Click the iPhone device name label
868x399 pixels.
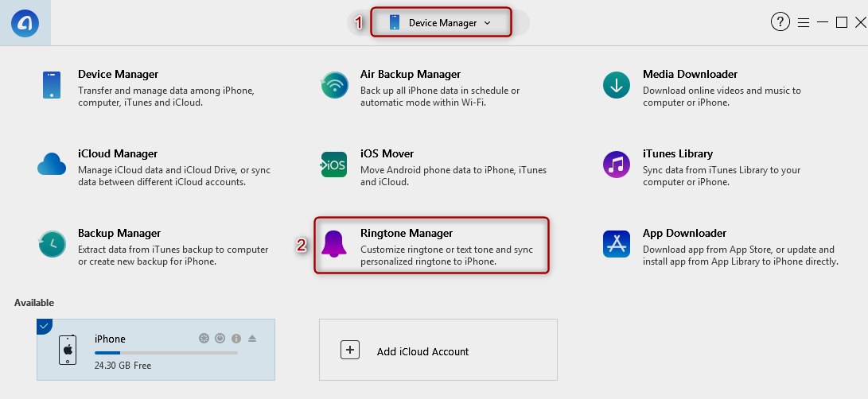110,339
